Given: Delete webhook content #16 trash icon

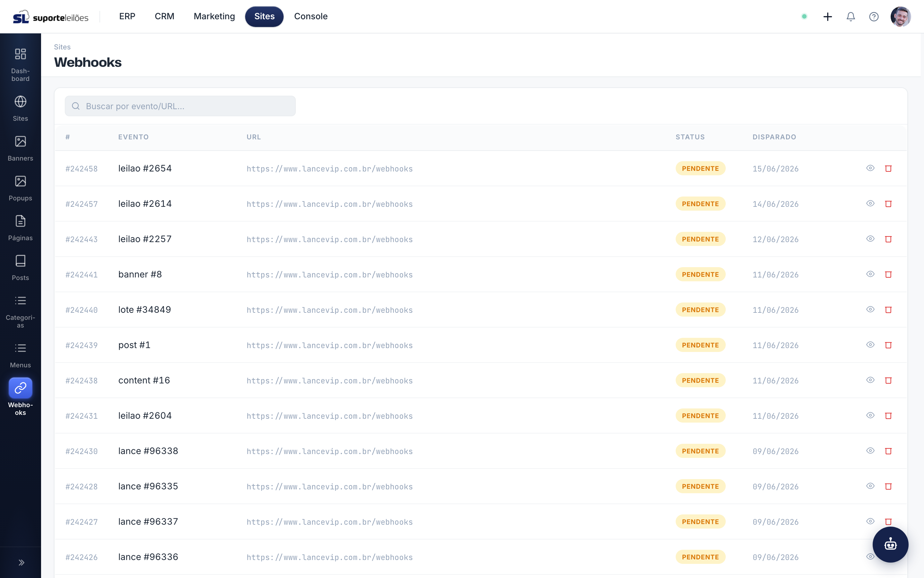Looking at the screenshot, I should [x=888, y=381].
